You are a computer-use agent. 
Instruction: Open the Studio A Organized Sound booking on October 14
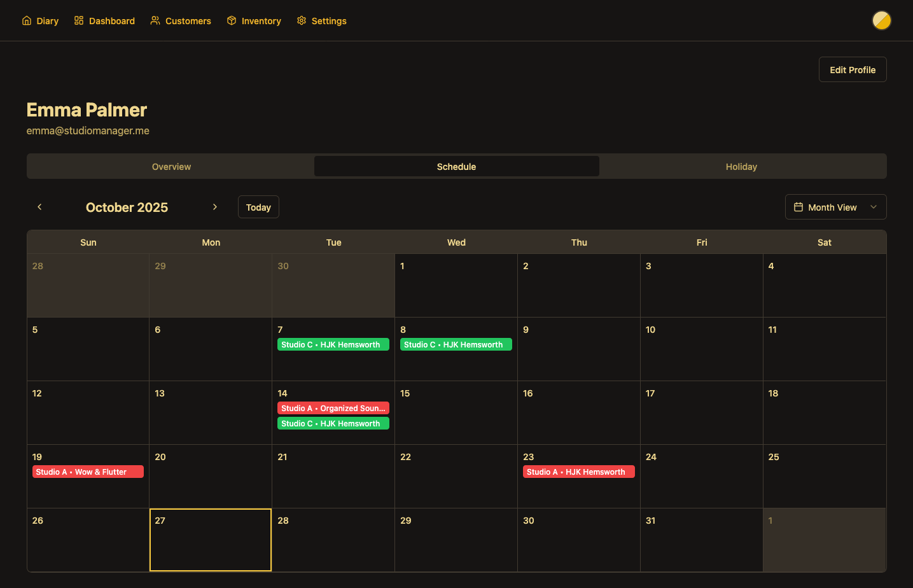pos(333,408)
